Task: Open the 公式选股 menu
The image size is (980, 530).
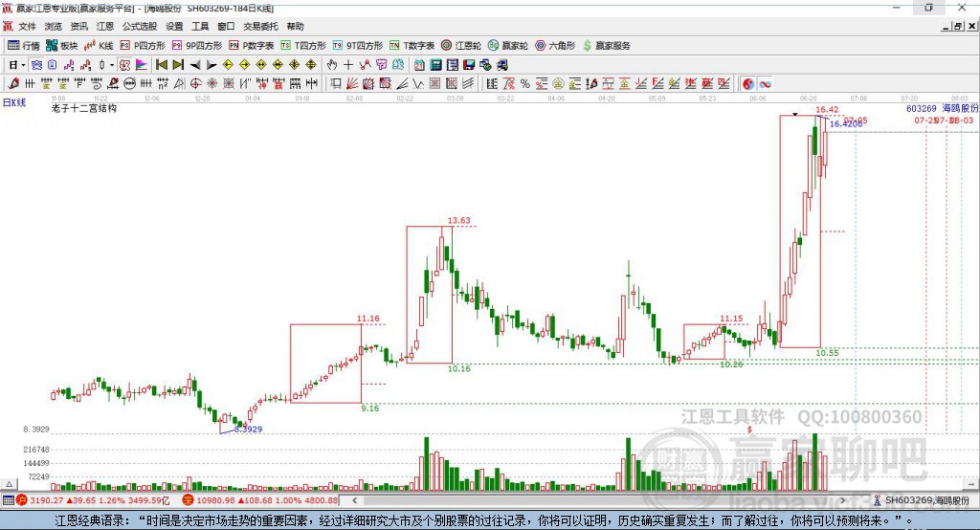Action: 140,26
